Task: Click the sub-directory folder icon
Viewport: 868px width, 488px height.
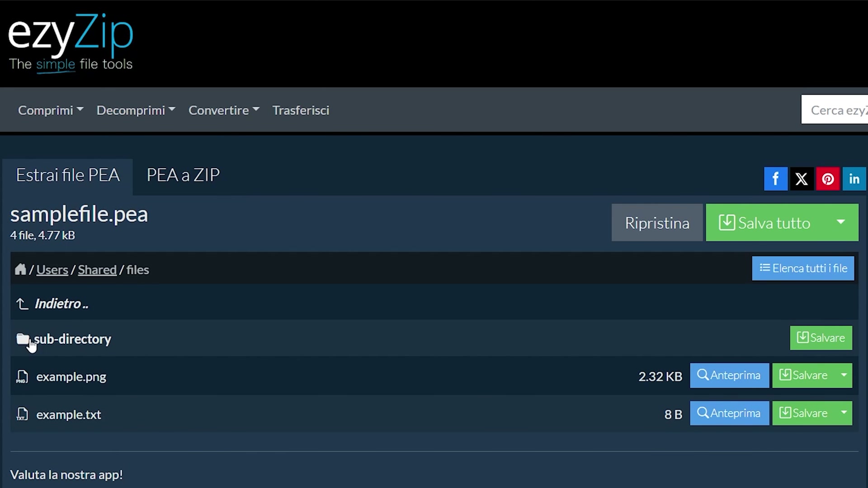Action: pos(23,339)
